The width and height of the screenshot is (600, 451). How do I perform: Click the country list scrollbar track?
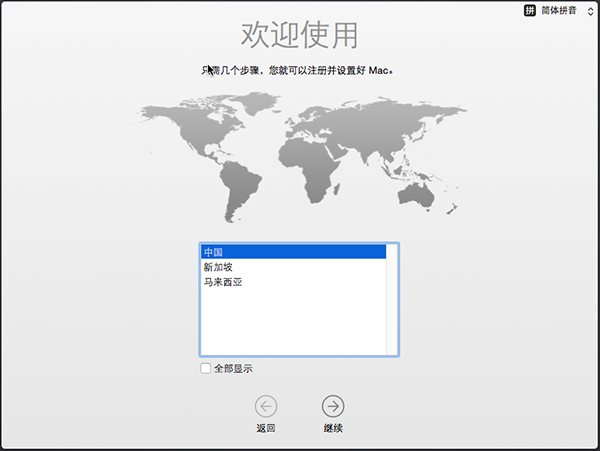click(x=391, y=299)
